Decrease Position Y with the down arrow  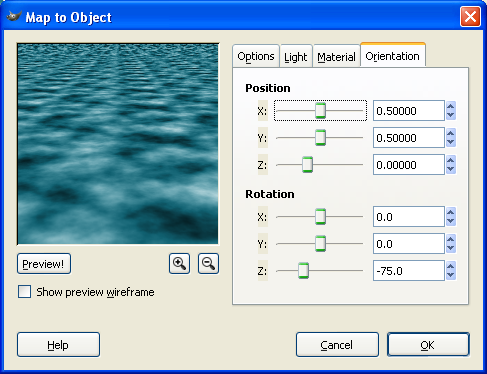pyautogui.click(x=451, y=142)
